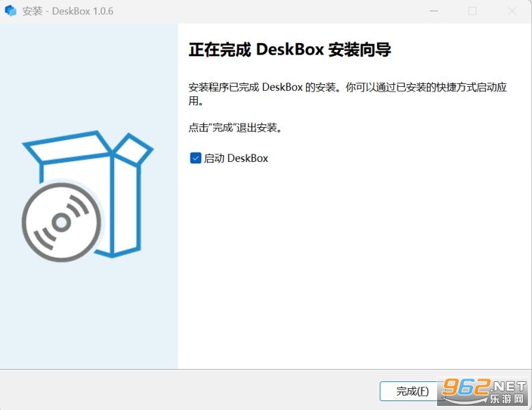The image size is (532, 410).
Task: Click the empty gray footer bar left of 完成
Action: 188,389
